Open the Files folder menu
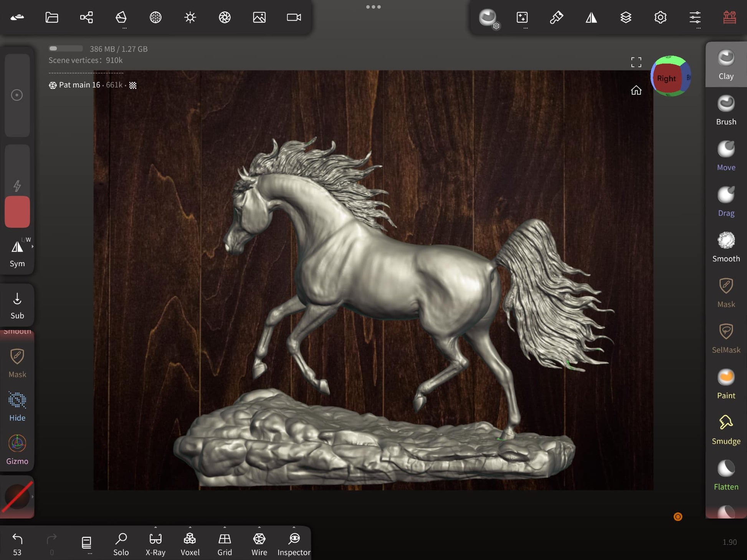 pyautogui.click(x=52, y=17)
